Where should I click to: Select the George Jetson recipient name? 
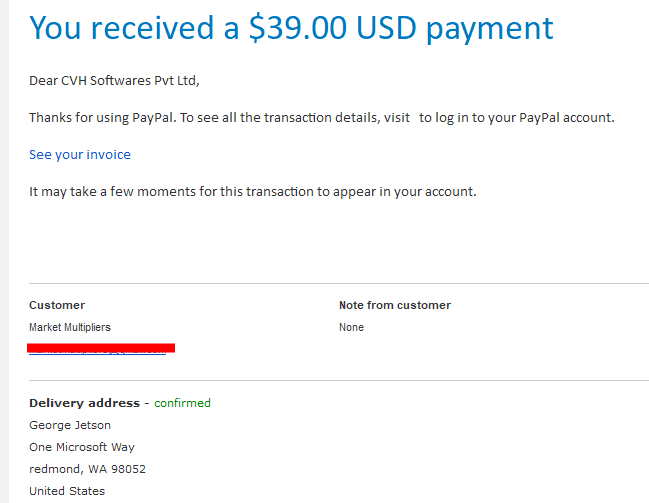(70, 425)
